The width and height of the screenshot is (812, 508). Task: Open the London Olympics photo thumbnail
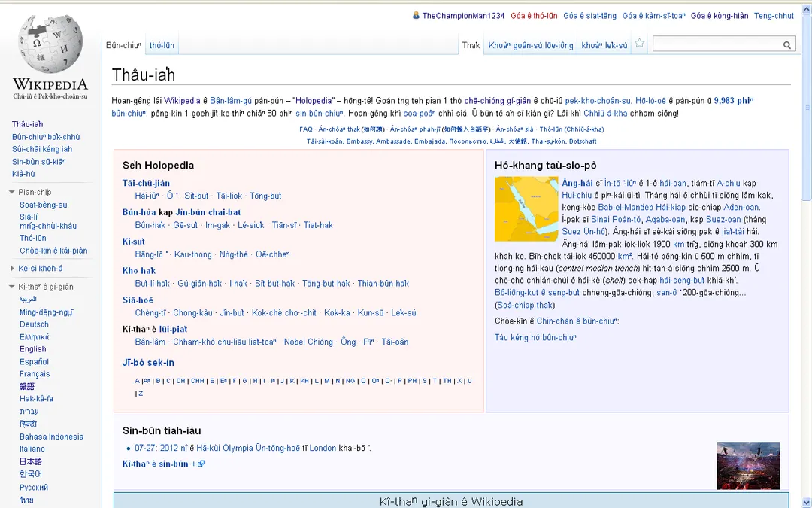(x=748, y=466)
